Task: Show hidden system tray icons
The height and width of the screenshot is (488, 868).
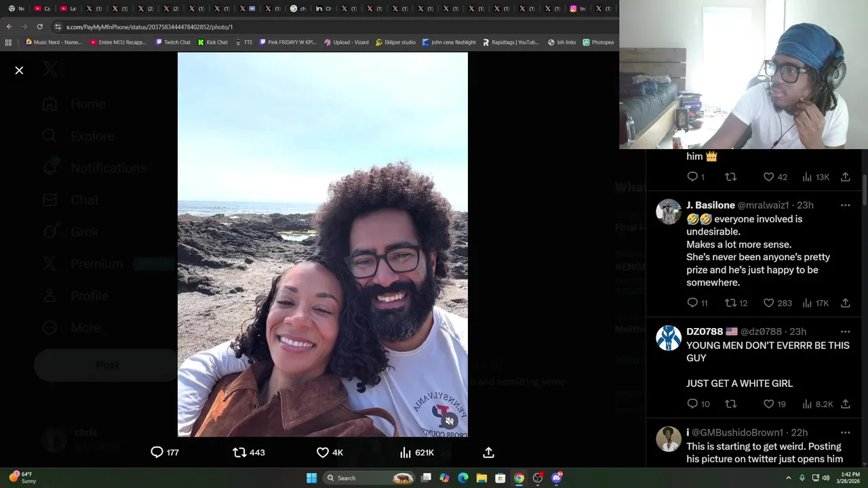Action: pyautogui.click(x=789, y=478)
